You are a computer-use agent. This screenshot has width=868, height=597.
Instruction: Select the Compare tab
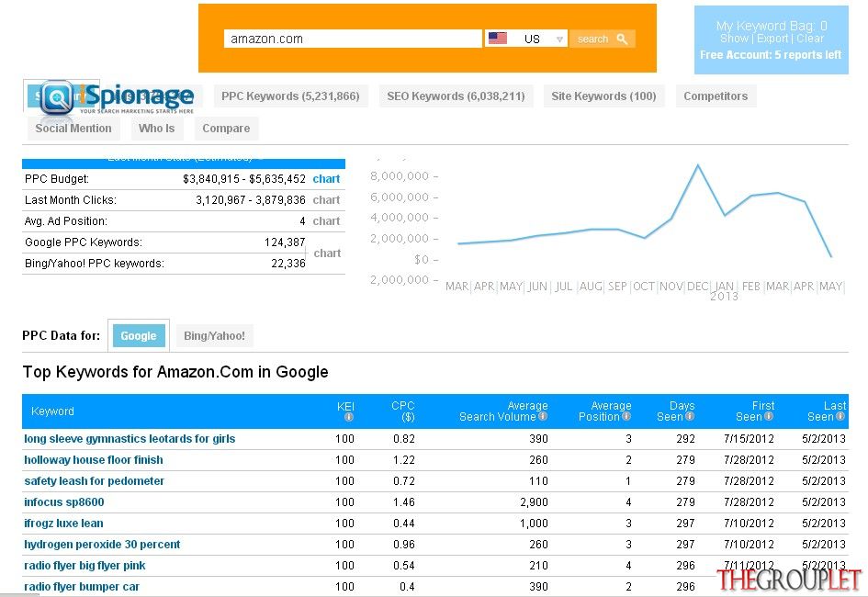click(x=226, y=129)
